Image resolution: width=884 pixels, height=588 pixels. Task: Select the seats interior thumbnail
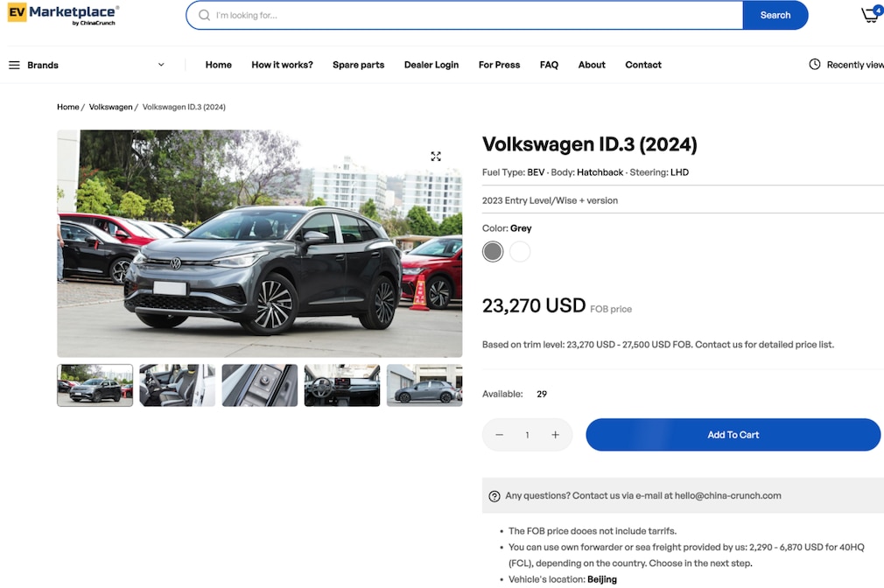[177, 385]
